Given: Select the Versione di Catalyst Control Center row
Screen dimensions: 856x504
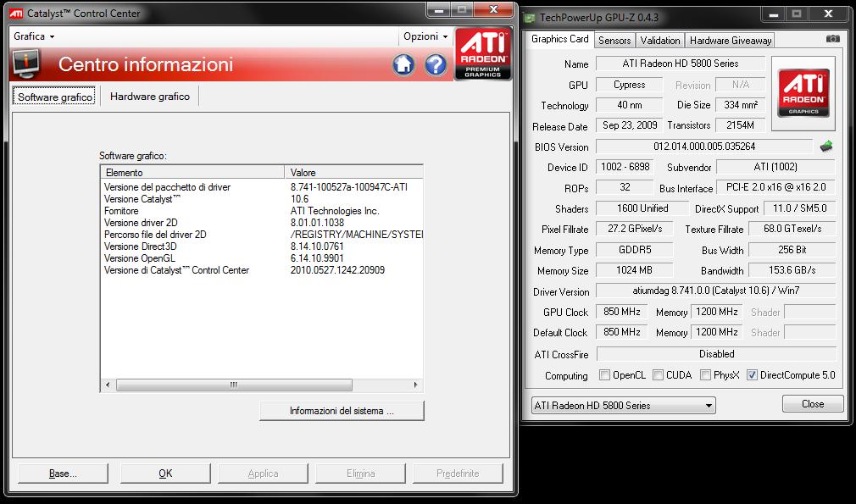Looking at the screenshot, I should (x=262, y=270).
